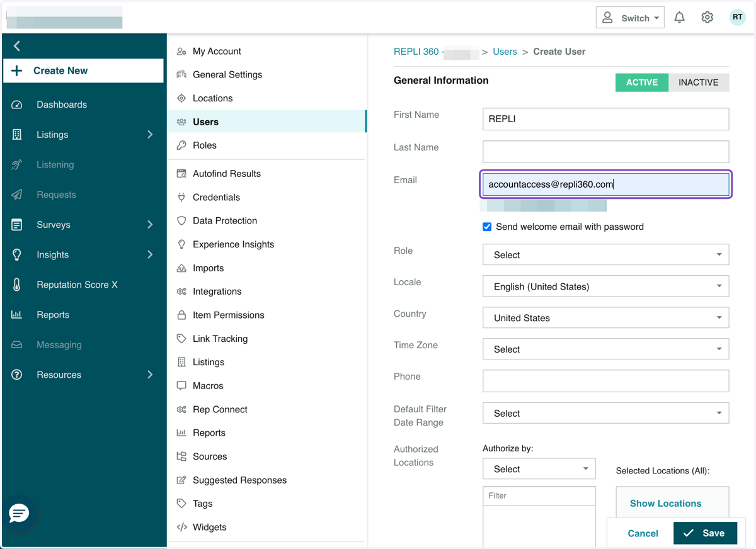
Task: Click the Sources hierarchy icon
Action: 181,456
